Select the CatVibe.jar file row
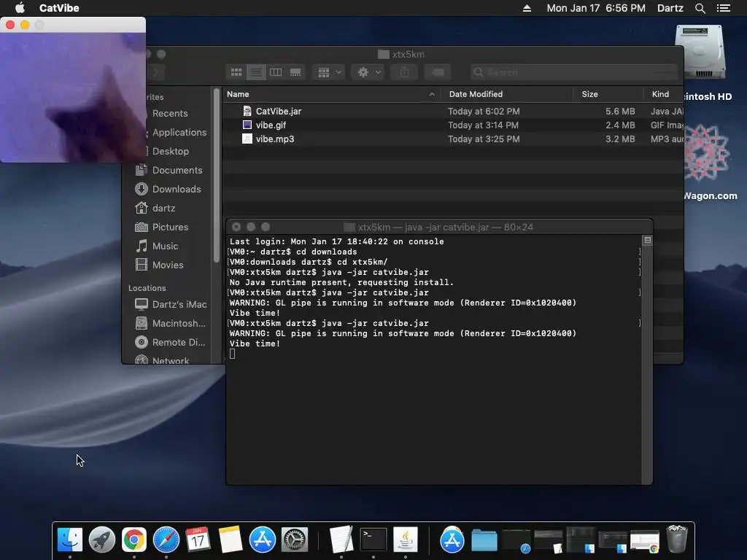 pyautogui.click(x=453, y=111)
